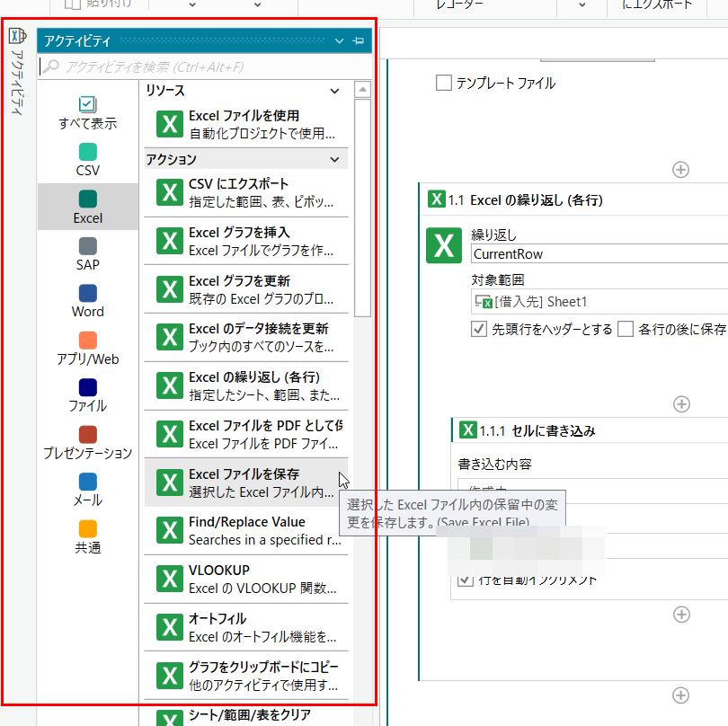Click the VLOOKUP activity title
This screenshot has height=726, width=728.
point(219,570)
